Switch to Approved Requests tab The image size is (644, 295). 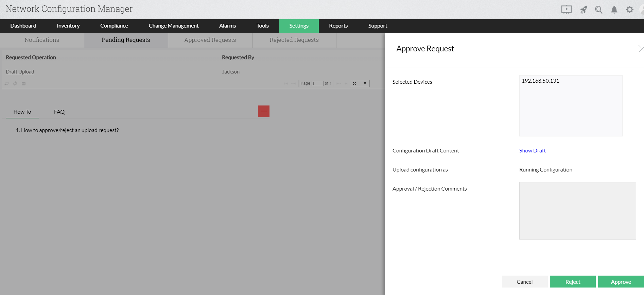pyautogui.click(x=210, y=40)
